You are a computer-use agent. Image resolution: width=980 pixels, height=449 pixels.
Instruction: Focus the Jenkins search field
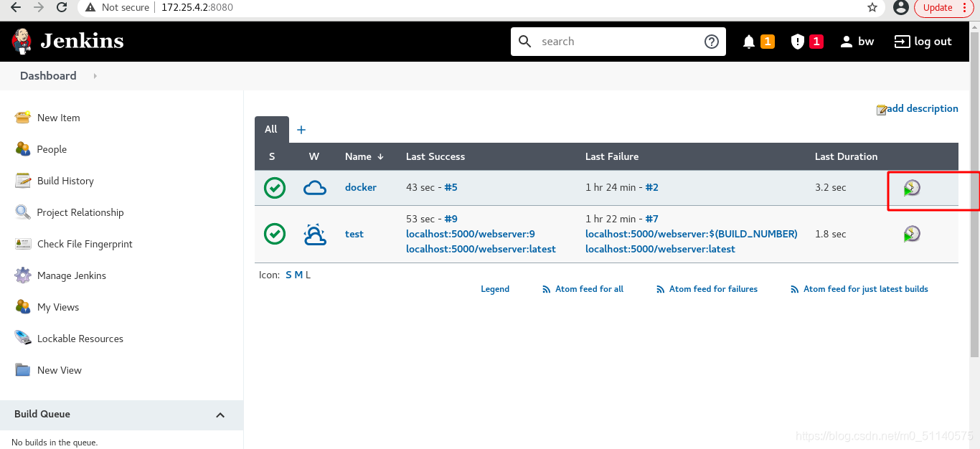pyautogui.click(x=617, y=42)
